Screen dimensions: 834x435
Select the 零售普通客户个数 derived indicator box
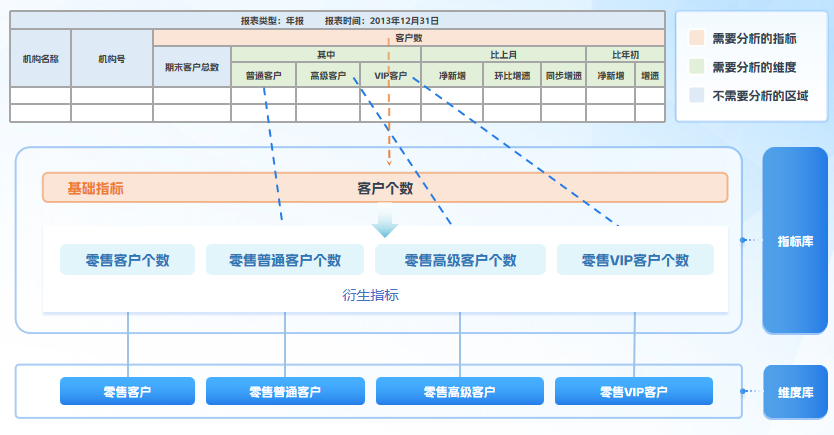tap(285, 260)
